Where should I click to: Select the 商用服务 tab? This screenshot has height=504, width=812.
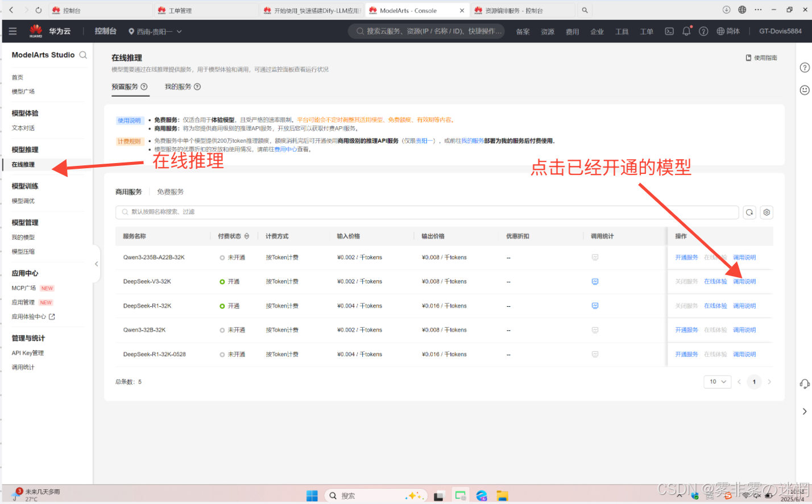129,192
